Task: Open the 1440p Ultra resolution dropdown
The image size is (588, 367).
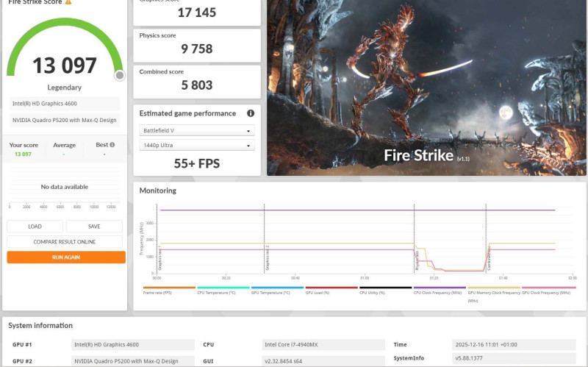Action: point(197,145)
